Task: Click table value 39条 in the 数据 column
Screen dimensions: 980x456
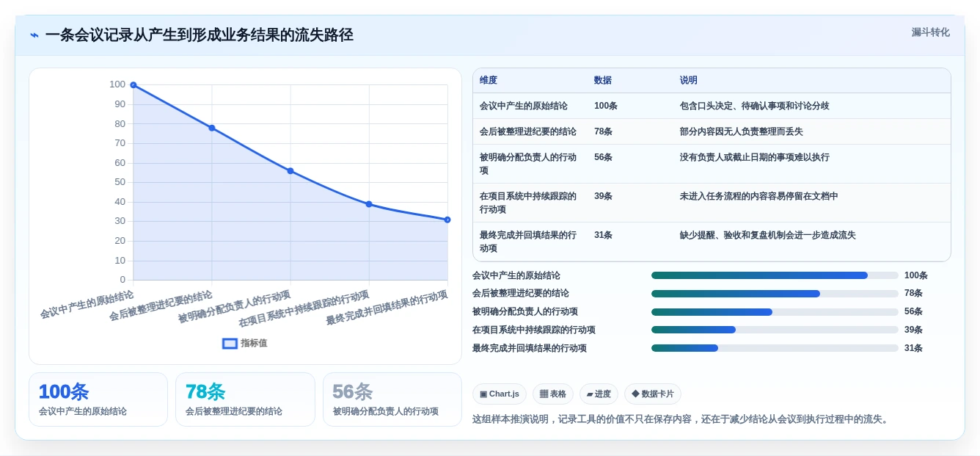Action: tap(604, 196)
